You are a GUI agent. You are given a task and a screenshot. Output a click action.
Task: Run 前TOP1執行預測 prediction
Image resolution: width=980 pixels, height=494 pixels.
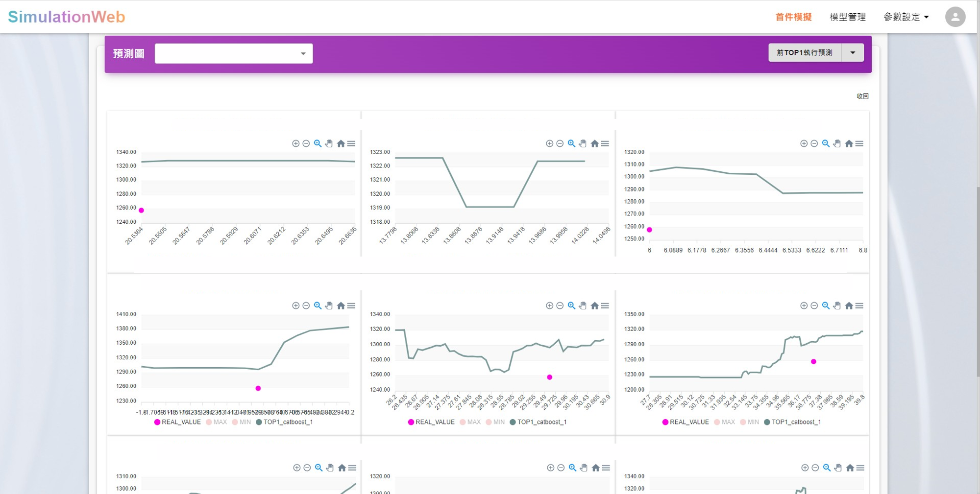805,52
